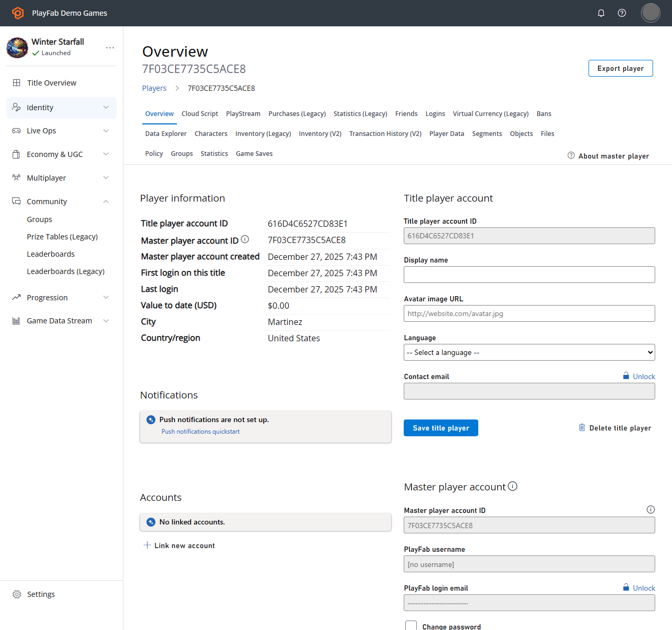The height and width of the screenshot is (630, 672).
Task: Click the No linked accounts info icon
Action: (151, 522)
